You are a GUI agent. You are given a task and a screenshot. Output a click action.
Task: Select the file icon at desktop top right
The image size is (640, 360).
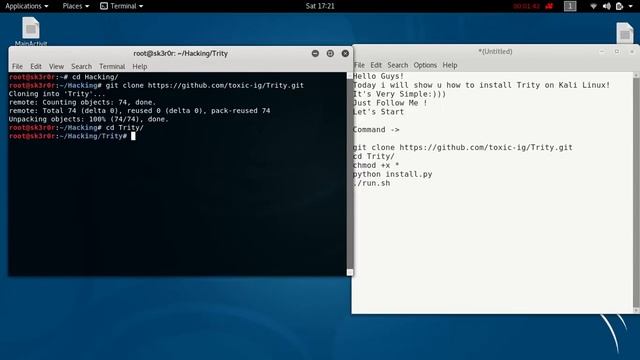click(x=624, y=33)
